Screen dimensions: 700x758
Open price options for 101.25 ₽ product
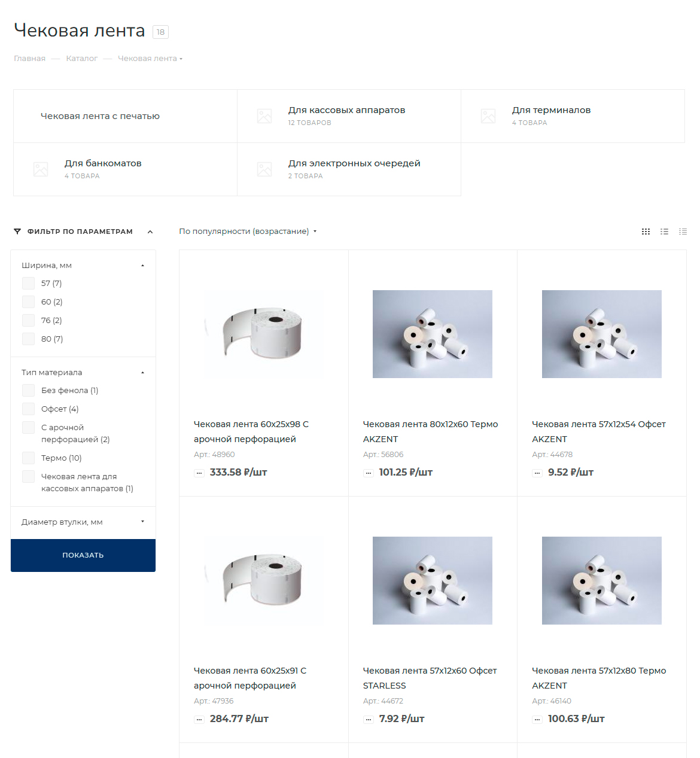[x=369, y=473]
